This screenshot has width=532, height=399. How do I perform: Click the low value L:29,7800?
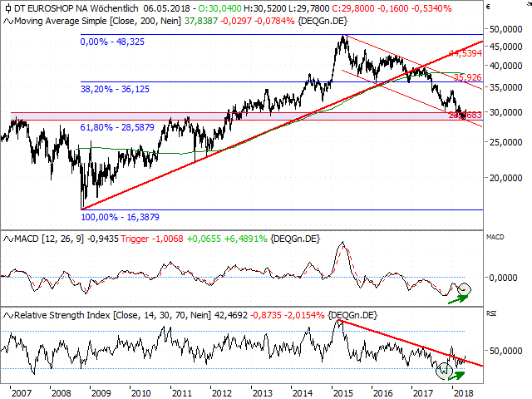coord(309,8)
